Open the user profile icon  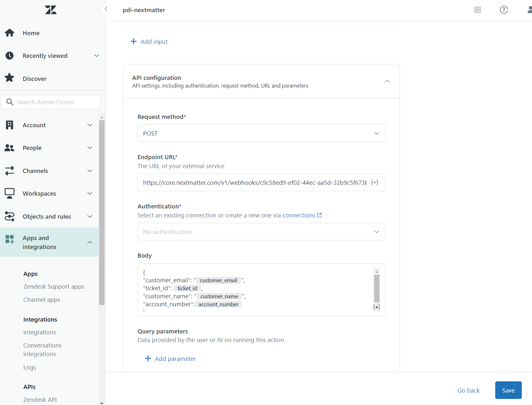pyautogui.click(x=529, y=10)
